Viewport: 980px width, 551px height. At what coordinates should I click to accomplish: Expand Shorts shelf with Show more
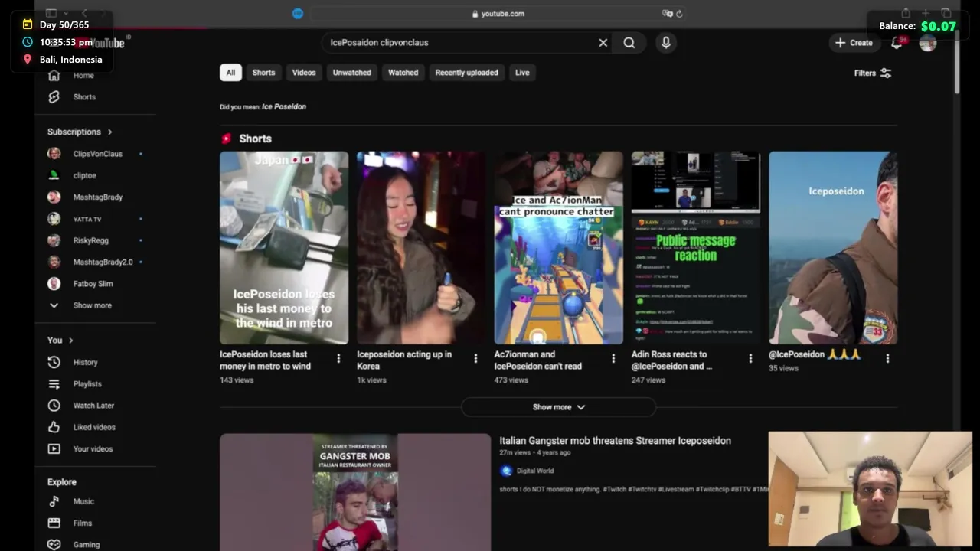click(x=558, y=407)
